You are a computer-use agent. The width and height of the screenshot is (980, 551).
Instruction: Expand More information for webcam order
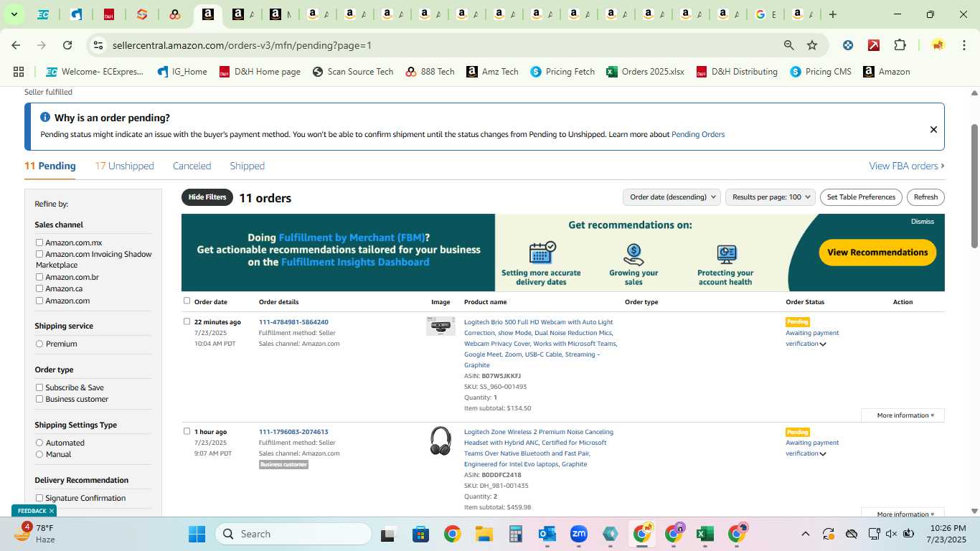(903, 415)
